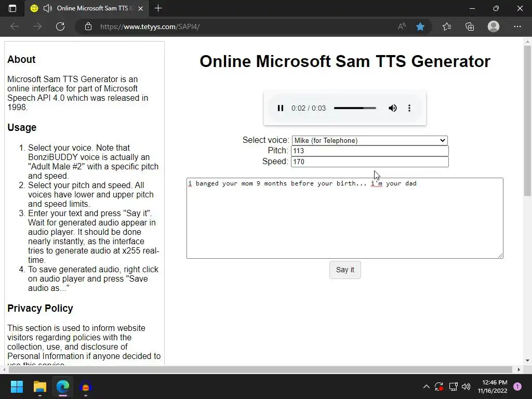Image resolution: width=532 pixels, height=399 pixels.
Task: Go forward to the next page
Action: coord(37,26)
